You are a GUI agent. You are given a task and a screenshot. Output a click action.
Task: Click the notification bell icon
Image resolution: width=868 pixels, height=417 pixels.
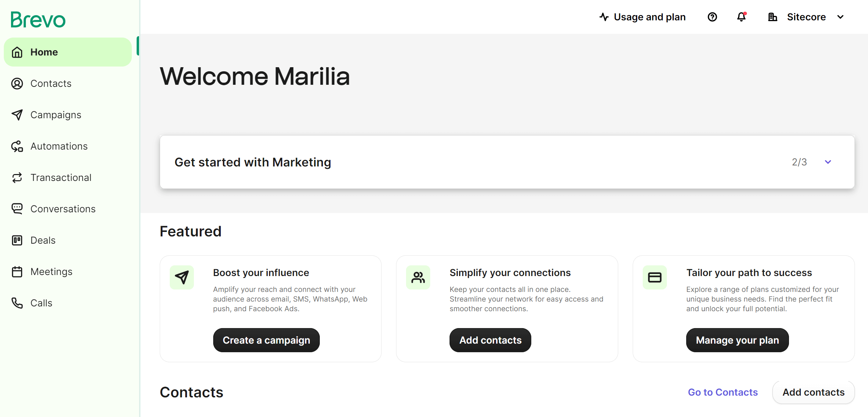click(x=742, y=17)
